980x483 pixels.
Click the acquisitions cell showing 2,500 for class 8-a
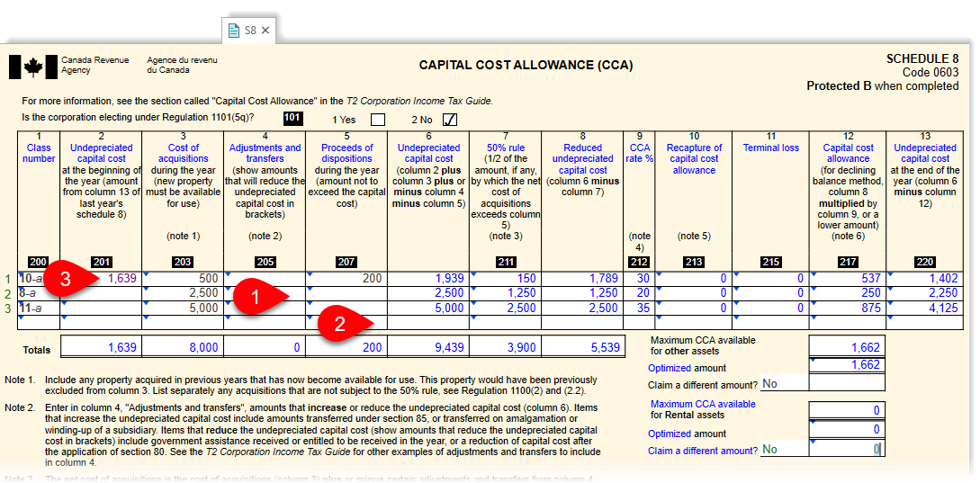183,293
